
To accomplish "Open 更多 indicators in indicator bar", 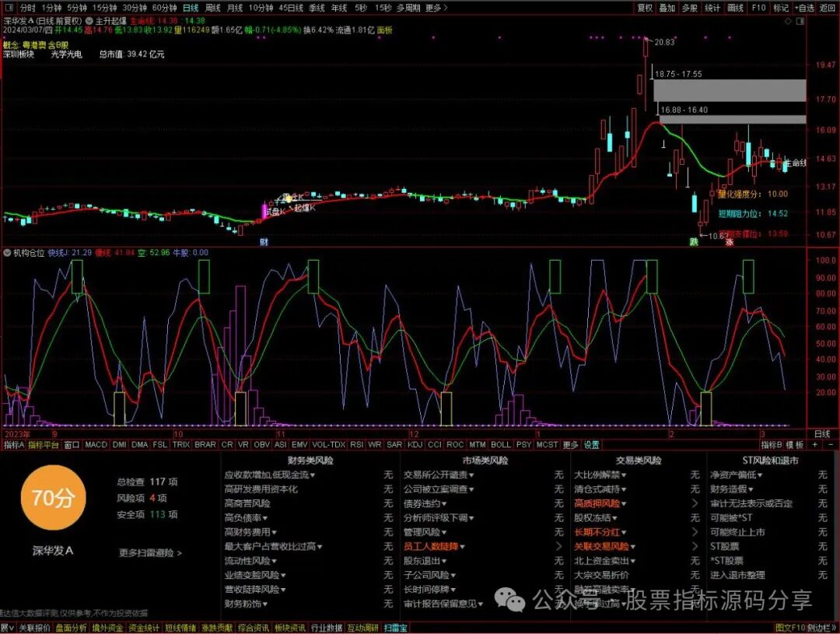I will [571, 445].
